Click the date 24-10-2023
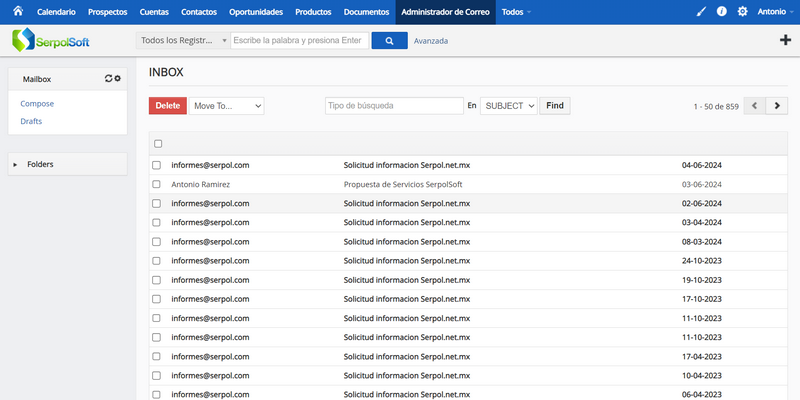Image resolution: width=800 pixels, height=400 pixels. tap(702, 261)
